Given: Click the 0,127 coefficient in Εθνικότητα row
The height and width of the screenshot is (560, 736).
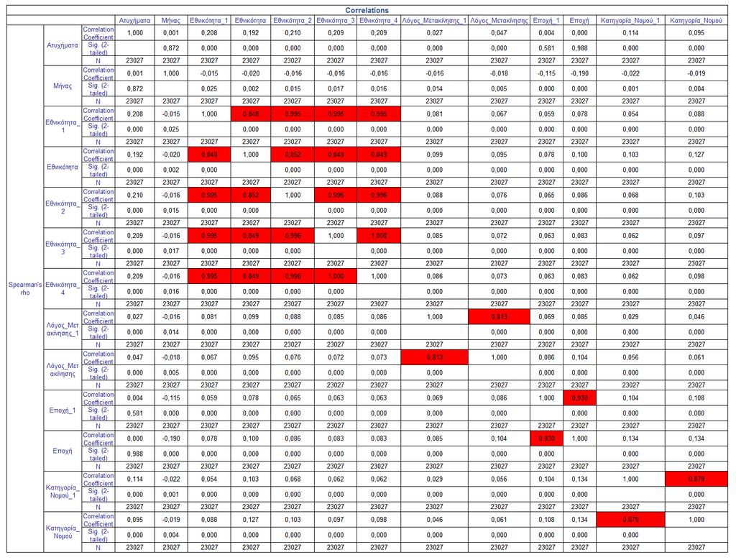Looking at the screenshot, I should tap(696, 155).
